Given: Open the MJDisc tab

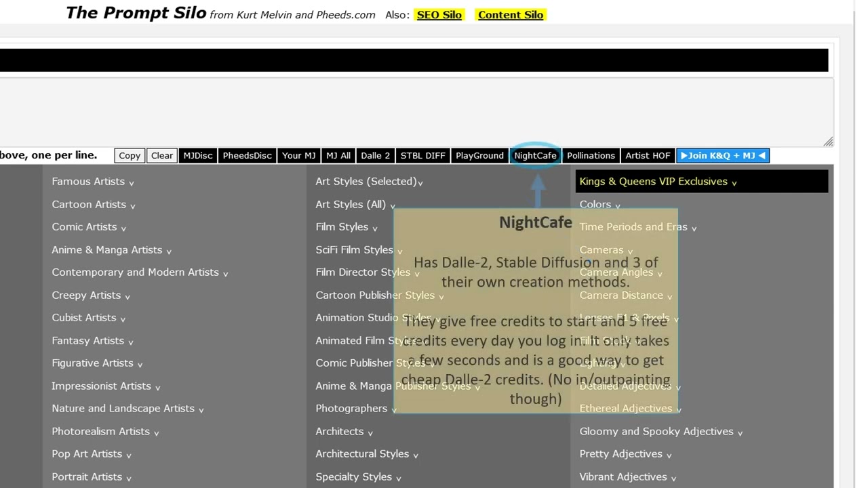Looking at the screenshot, I should (198, 156).
